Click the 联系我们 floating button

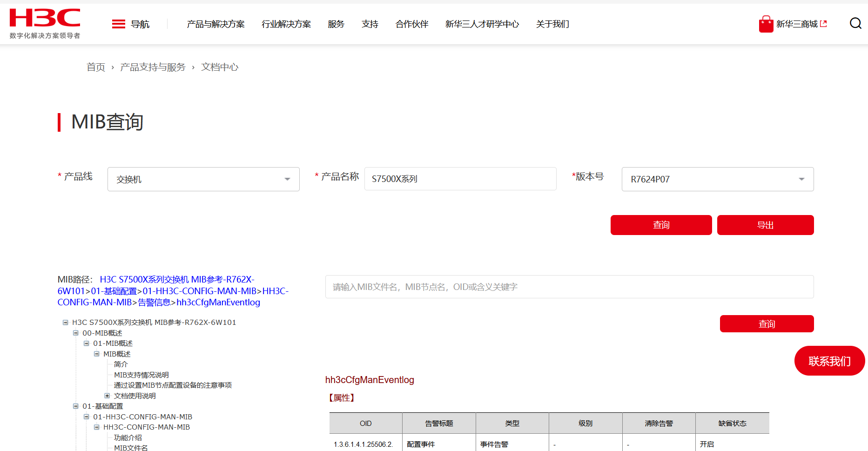(x=829, y=361)
